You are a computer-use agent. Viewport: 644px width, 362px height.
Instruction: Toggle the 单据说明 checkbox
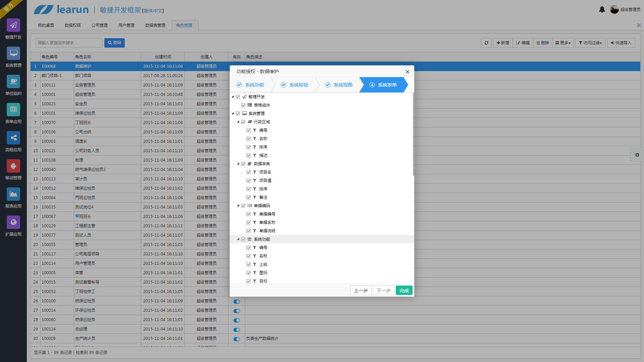249,231
